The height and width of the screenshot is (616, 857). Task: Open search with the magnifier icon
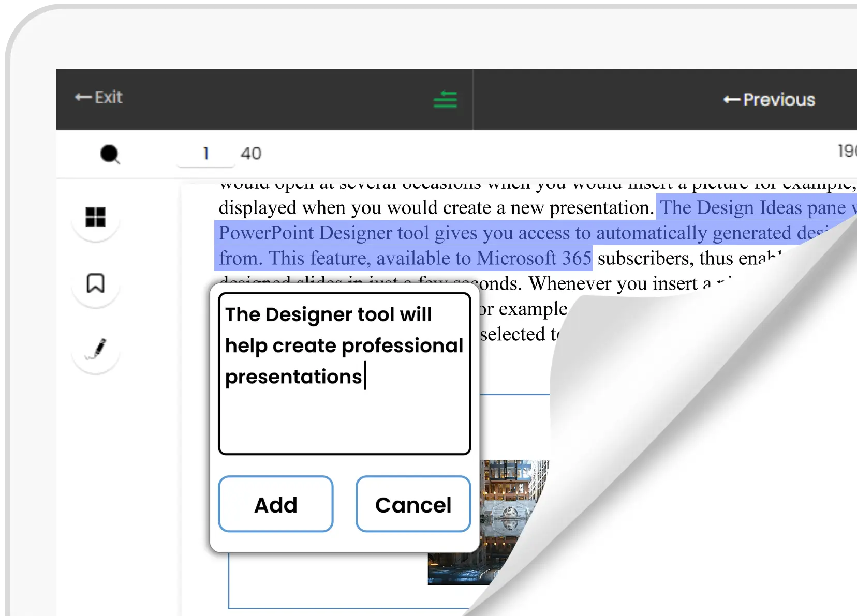pyautogui.click(x=110, y=154)
